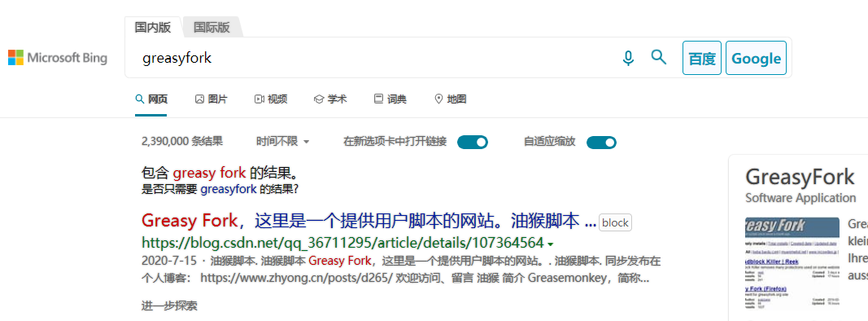Screen dimensions: 868x321
Task: Click the block button beside result
Action: [x=615, y=223]
